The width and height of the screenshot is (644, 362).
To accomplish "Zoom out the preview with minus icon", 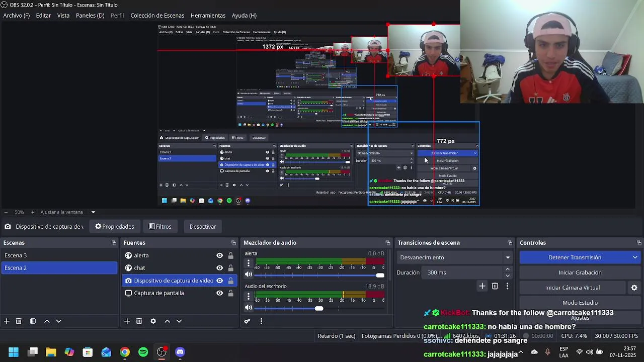I will (6, 212).
